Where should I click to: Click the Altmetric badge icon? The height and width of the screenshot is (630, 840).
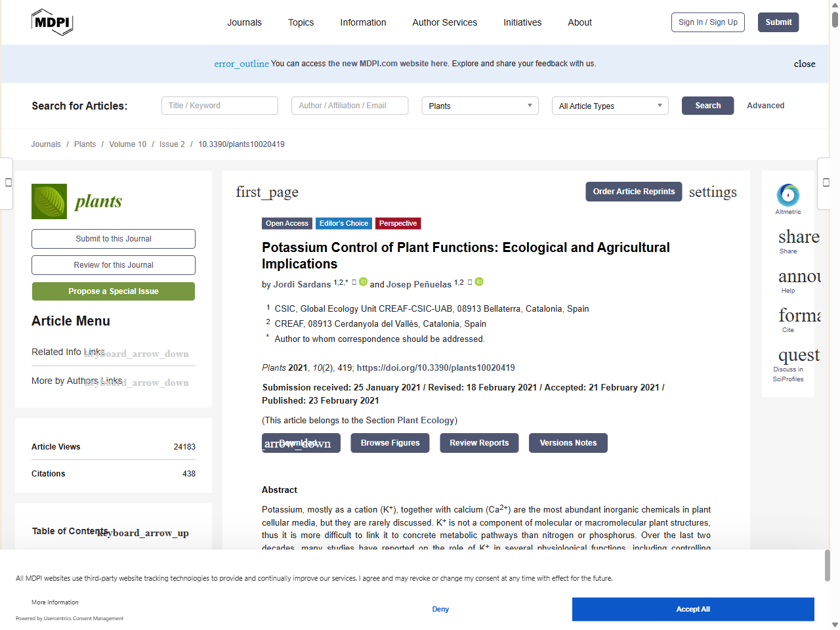pos(787,196)
